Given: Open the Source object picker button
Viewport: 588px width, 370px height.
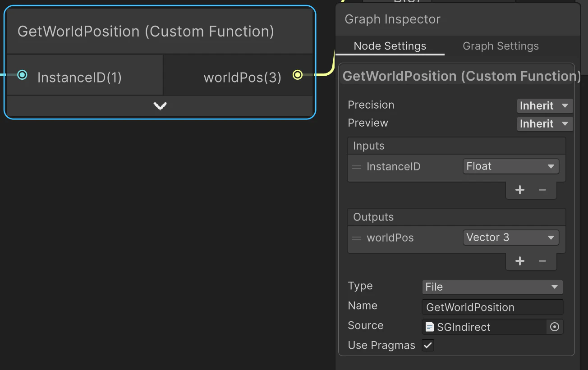Looking at the screenshot, I should pos(555,327).
